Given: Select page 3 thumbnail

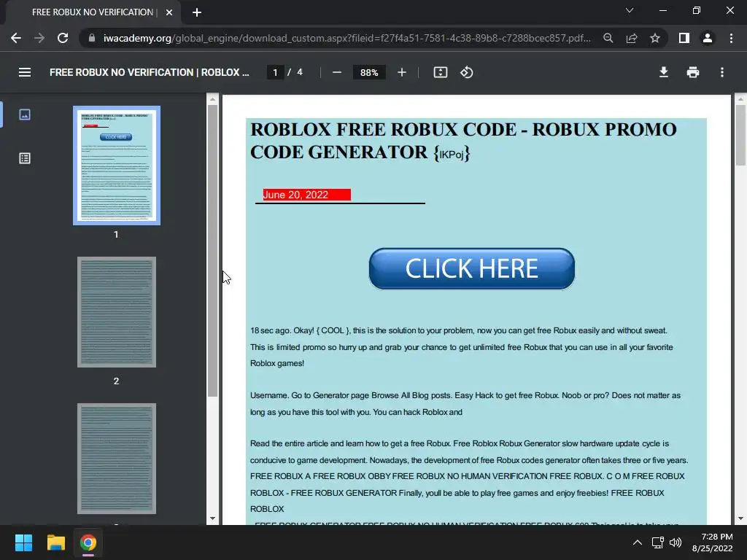Looking at the screenshot, I should [117, 459].
